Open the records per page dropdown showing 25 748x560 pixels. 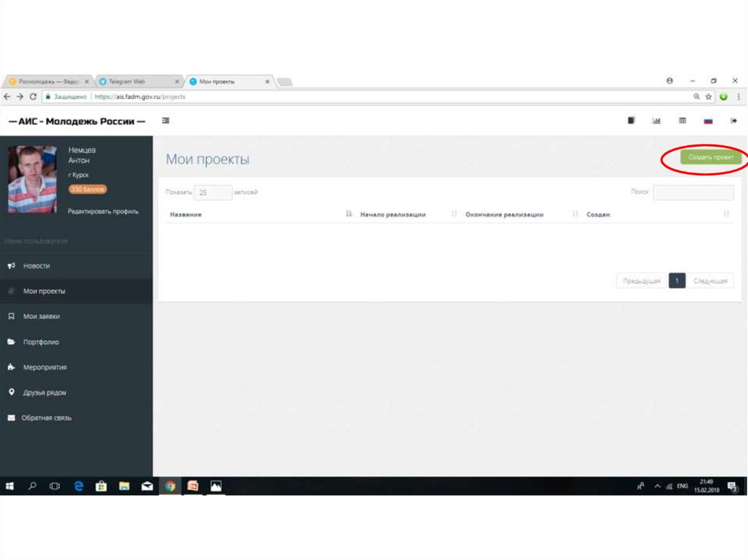[213, 192]
